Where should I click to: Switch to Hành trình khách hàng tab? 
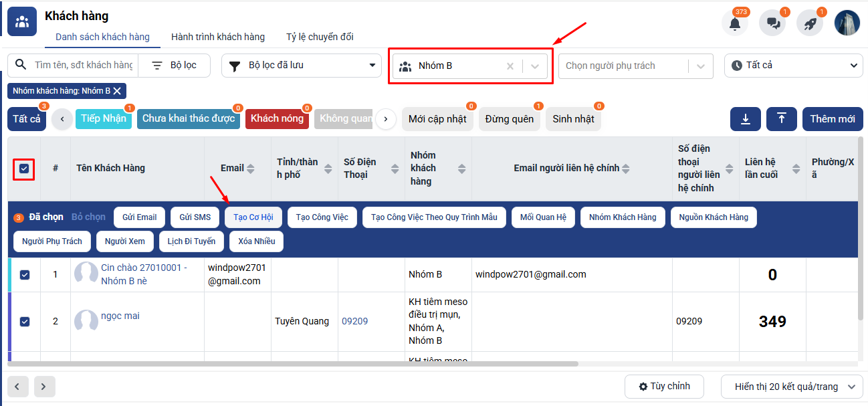point(218,37)
